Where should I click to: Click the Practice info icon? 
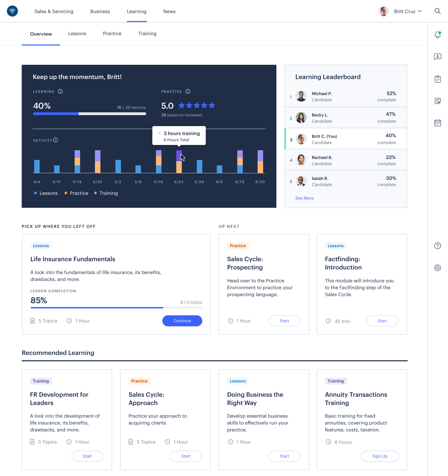pyautogui.click(x=188, y=91)
